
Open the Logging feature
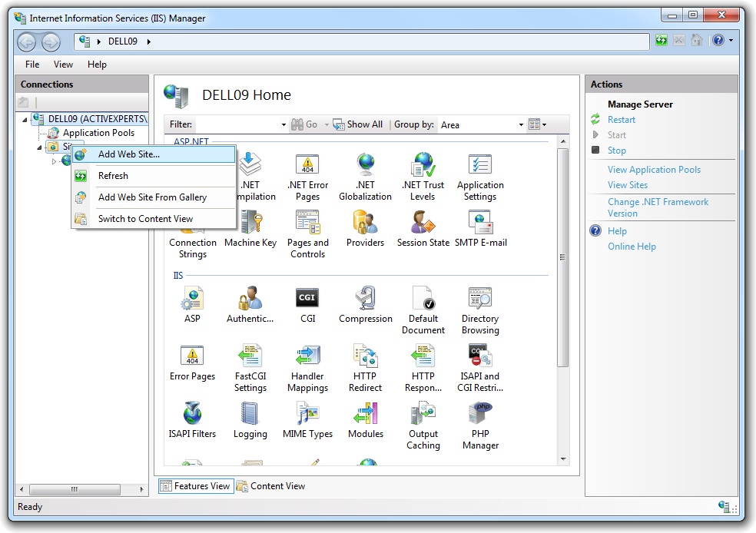[x=250, y=420]
